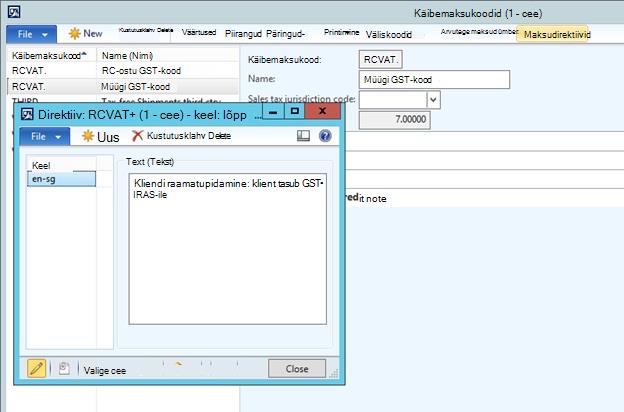Open the File menu in Direktiiv dialog
Screen dimensions: 624x412
[x=45, y=137]
